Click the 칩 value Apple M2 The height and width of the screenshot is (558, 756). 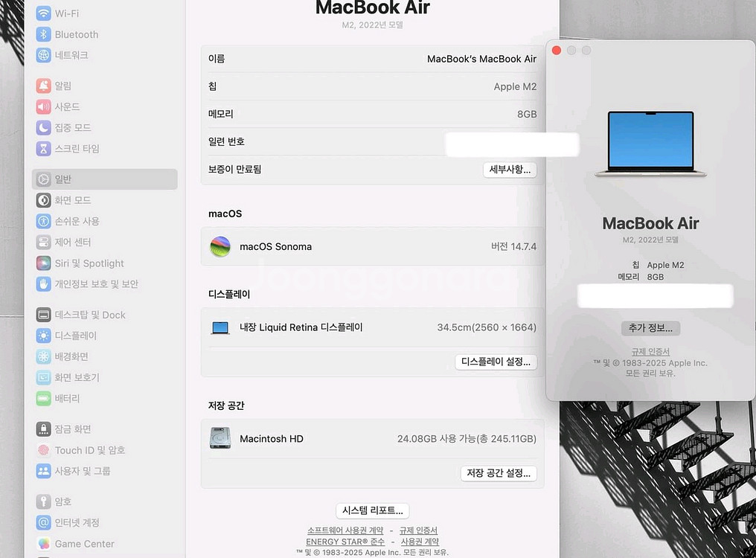tap(515, 86)
